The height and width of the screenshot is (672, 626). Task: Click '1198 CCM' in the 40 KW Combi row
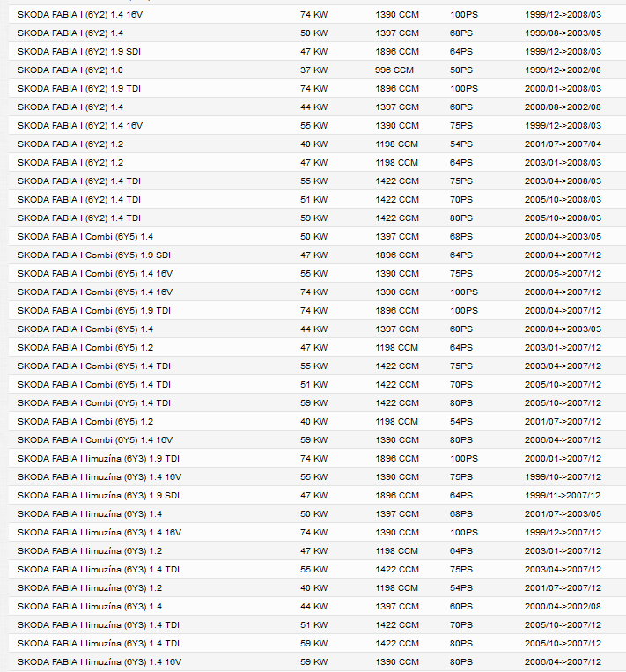(x=397, y=422)
